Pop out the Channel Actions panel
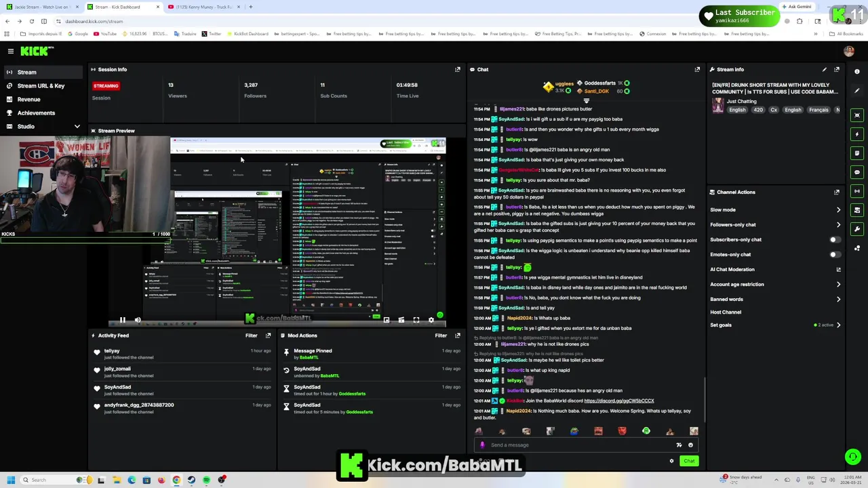This screenshot has height=488, width=868. pos(837,192)
